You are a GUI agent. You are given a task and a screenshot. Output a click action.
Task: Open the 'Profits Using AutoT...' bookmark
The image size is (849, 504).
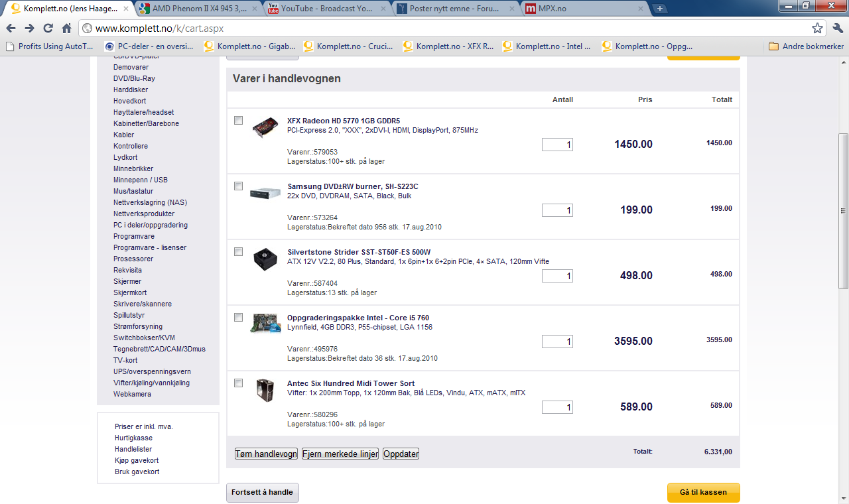(x=50, y=46)
